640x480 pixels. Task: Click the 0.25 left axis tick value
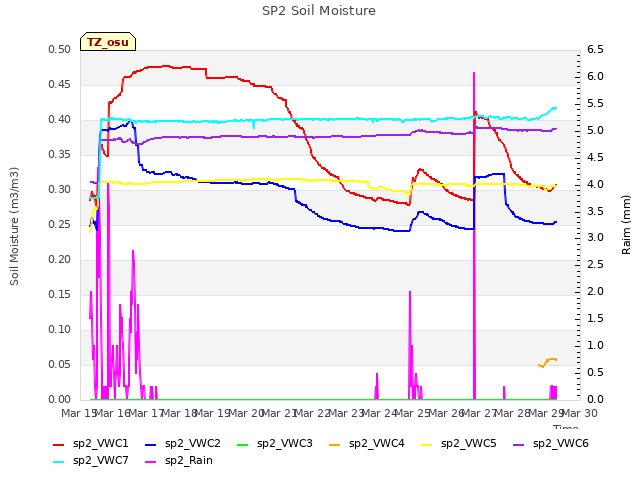point(60,224)
